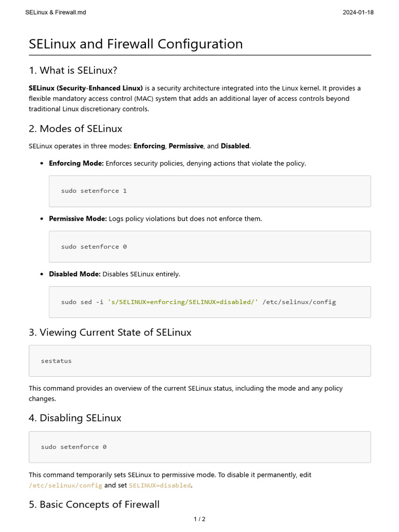Click the '4. Disabling SELinux' heading
Viewport: 399px width, 532px height.
[75, 418]
